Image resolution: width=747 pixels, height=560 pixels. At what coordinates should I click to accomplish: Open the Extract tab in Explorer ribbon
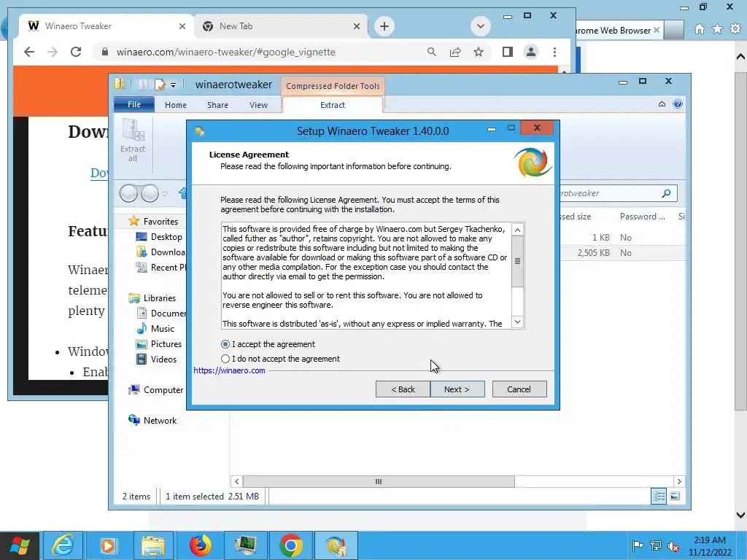tap(333, 105)
